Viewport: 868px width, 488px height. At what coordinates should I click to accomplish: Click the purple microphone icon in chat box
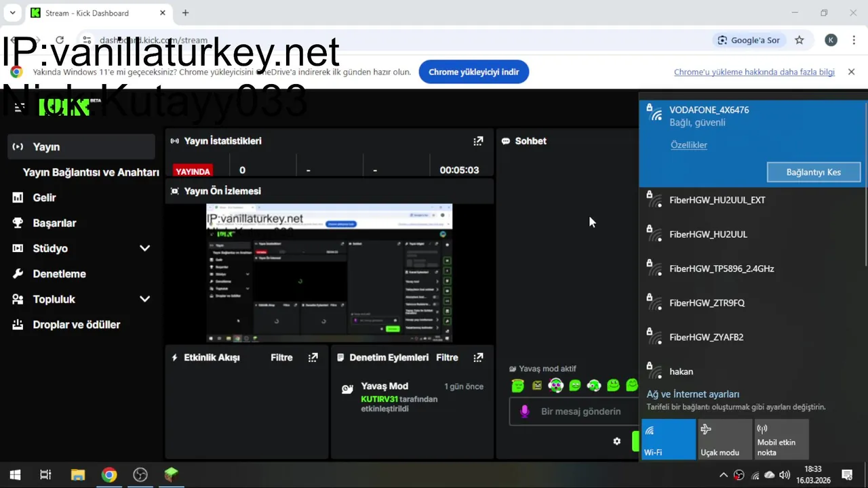(x=524, y=411)
